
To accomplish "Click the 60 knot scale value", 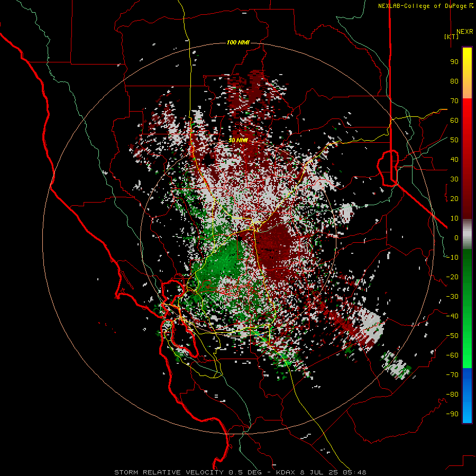I will (x=454, y=121).
